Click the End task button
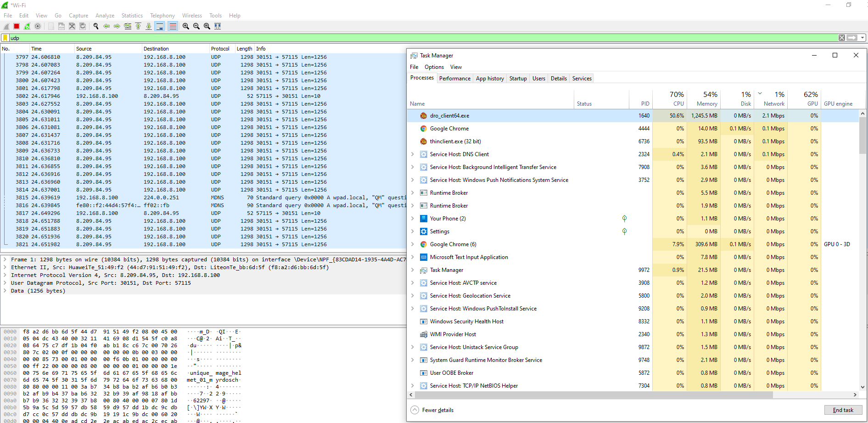 click(x=843, y=410)
